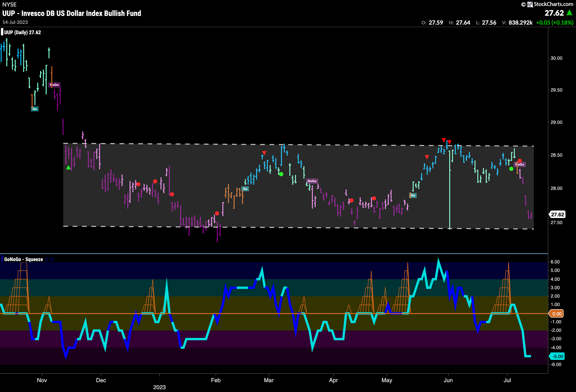Click the Feb label on time axis
576x392 pixels.
click(x=216, y=380)
